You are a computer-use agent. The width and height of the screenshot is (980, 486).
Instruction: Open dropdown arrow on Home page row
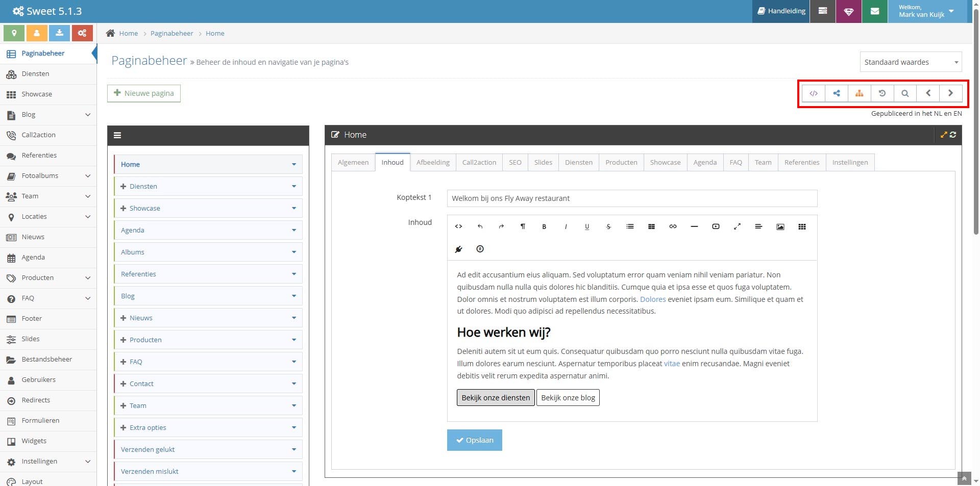pos(294,164)
